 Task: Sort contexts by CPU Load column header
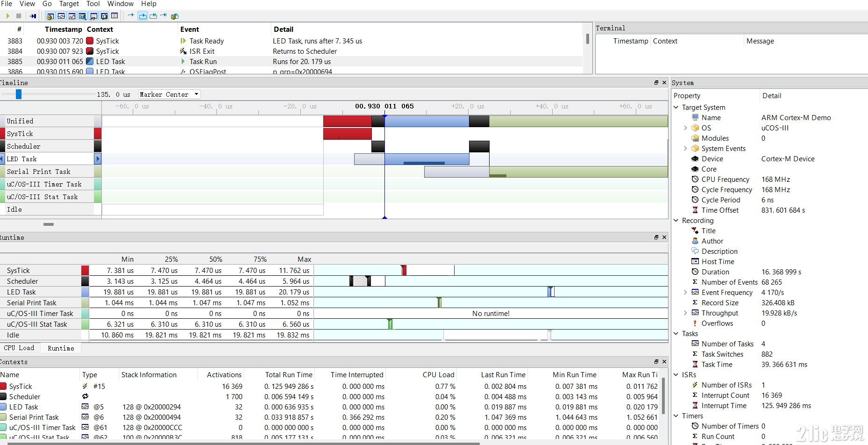pyautogui.click(x=438, y=375)
